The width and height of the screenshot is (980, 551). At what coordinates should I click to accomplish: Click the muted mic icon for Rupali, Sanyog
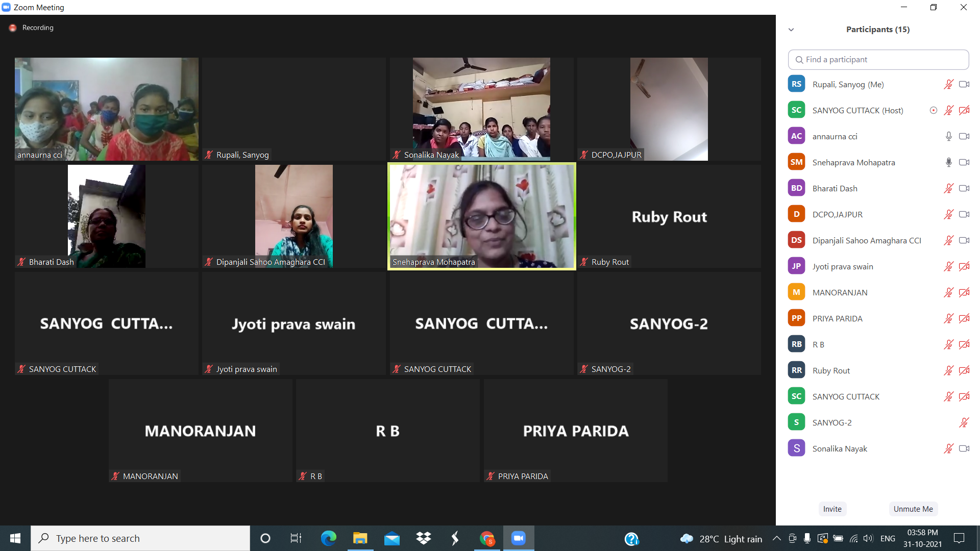(948, 84)
